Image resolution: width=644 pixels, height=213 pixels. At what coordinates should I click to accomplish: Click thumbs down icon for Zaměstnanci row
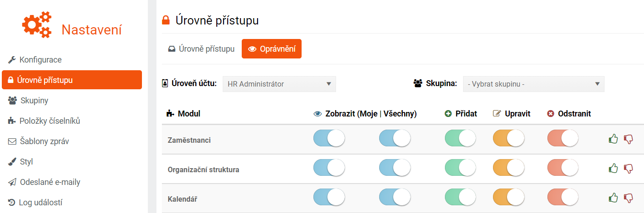pos(628,140)
